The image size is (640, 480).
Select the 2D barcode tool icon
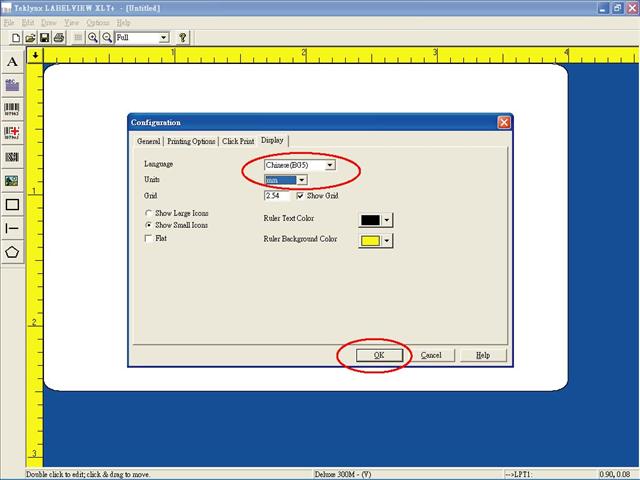(12, 157)
